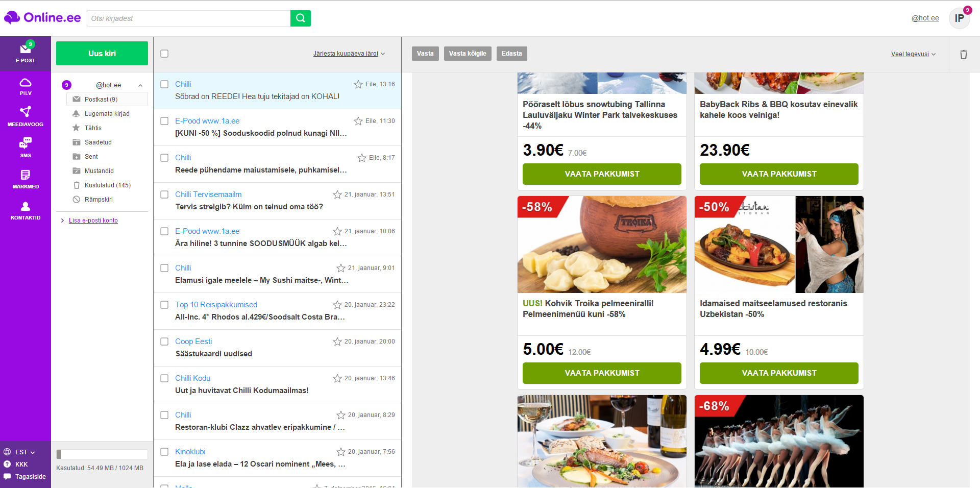Focus the Otsi kirjadest search field
Image resolution: width=980 pixels, height=488 pixels.
188,18
